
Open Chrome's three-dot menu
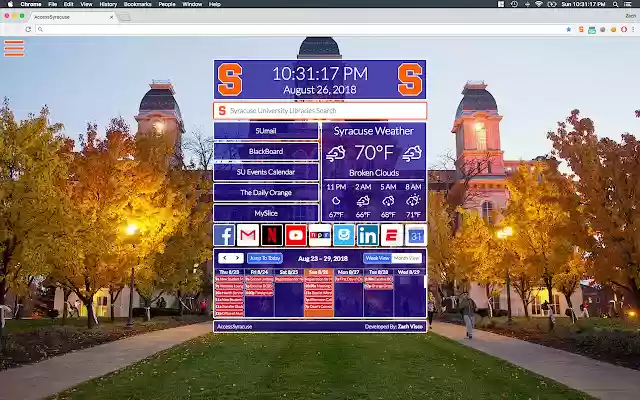pos(633,29)
